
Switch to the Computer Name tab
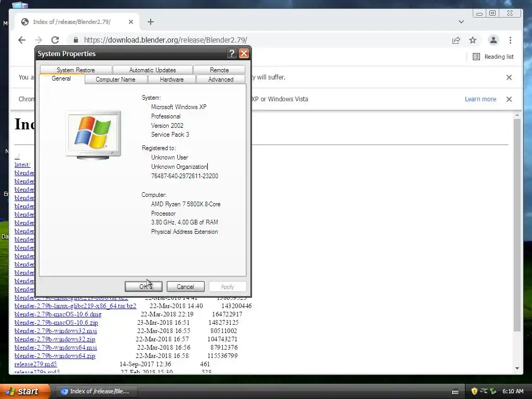click(x=116, y=79)
